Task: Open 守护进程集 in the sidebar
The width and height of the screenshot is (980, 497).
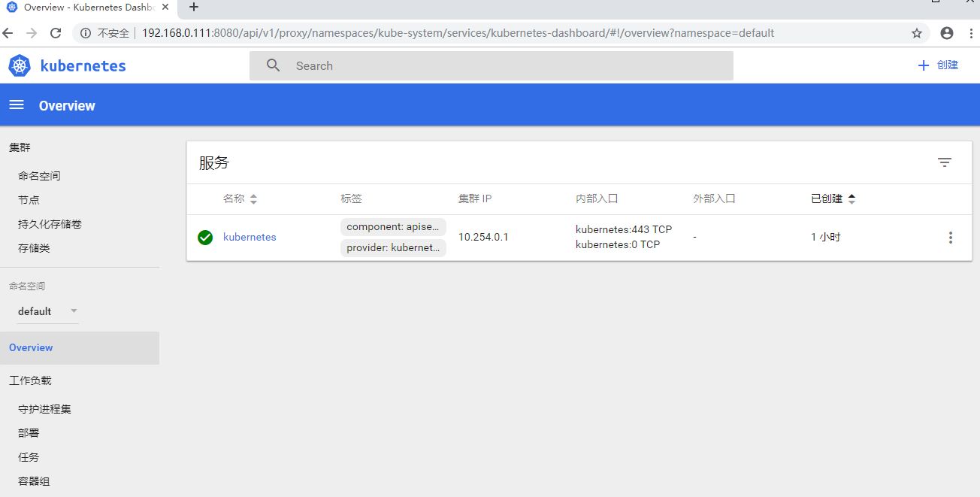Action: point(44,409)
